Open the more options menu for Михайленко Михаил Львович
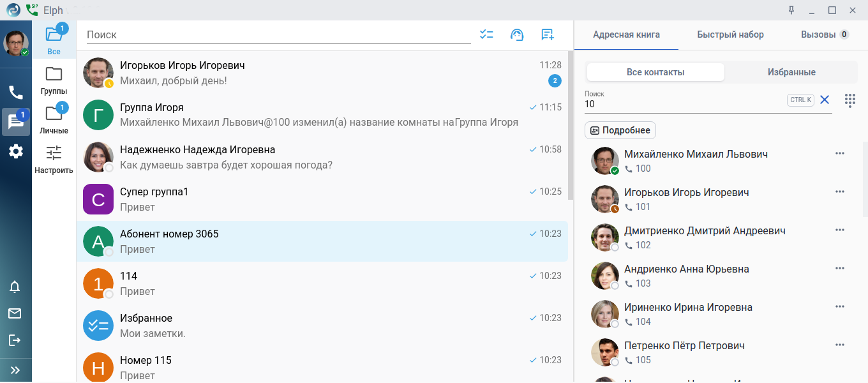Viewport: 868px width, 383px height. [x=839, y=153]
